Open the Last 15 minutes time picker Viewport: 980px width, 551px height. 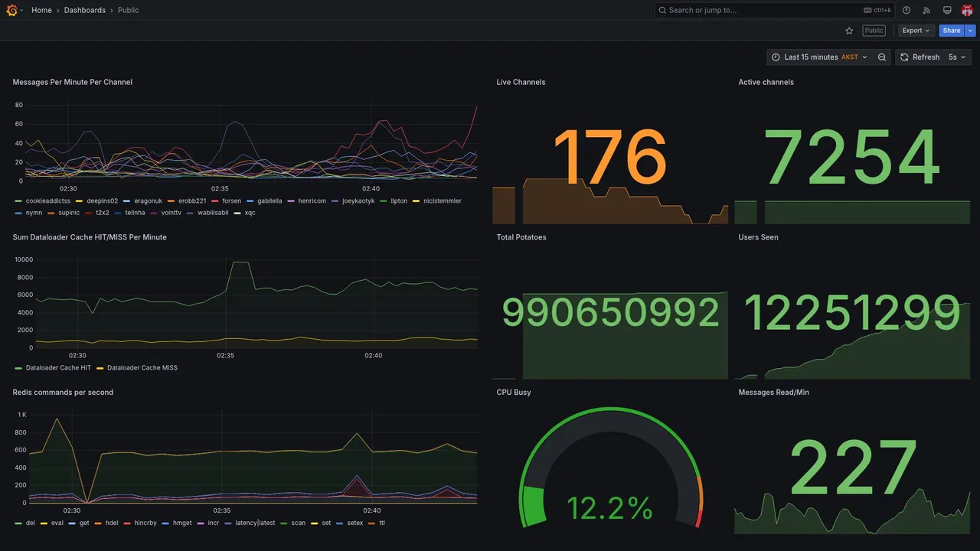pos(819,57)
